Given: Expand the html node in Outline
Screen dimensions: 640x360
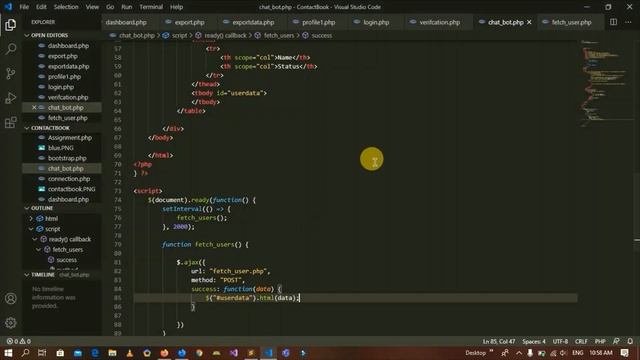Looking at the screenshot, I should coord(31,218).
